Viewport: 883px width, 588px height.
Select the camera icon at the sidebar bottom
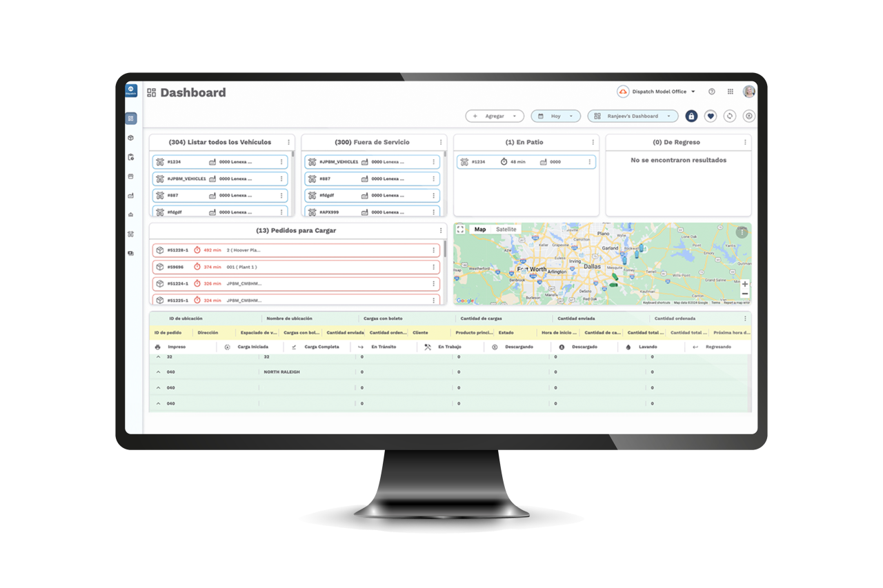[131, 253]
